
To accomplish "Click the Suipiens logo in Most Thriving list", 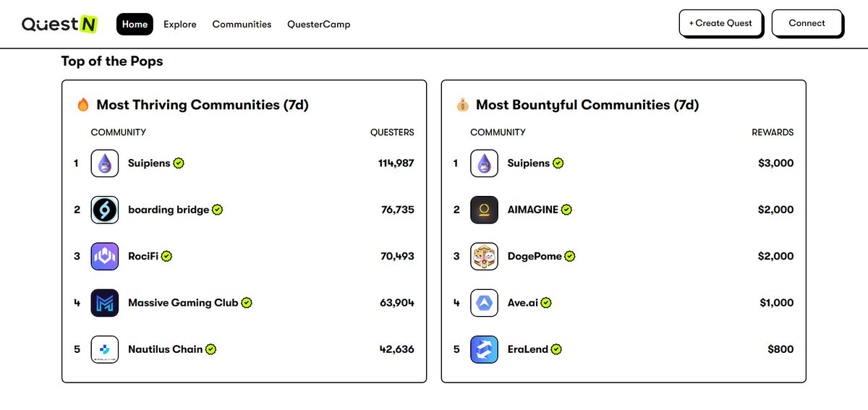I will 105,163.
